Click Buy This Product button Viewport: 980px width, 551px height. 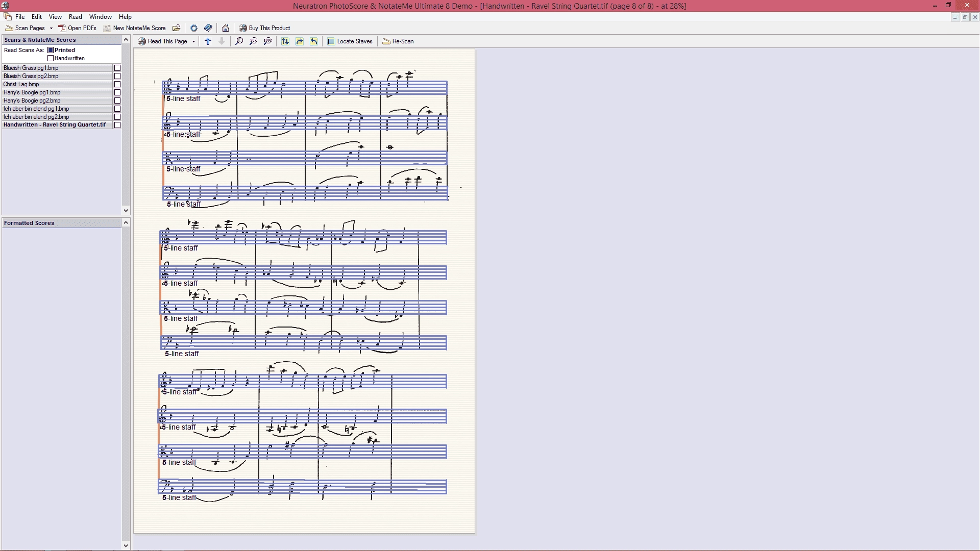pos(264,28)
